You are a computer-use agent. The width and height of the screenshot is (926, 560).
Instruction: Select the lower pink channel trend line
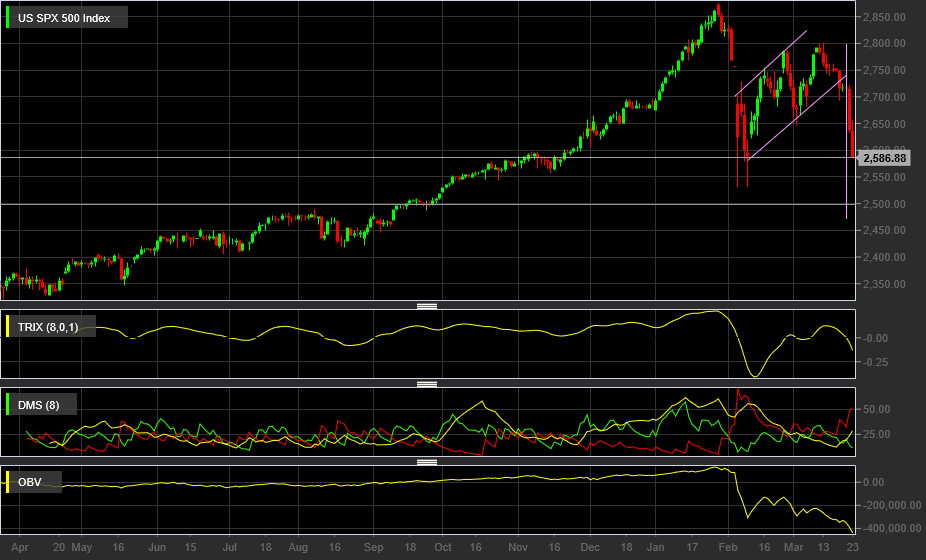[797, 118]
